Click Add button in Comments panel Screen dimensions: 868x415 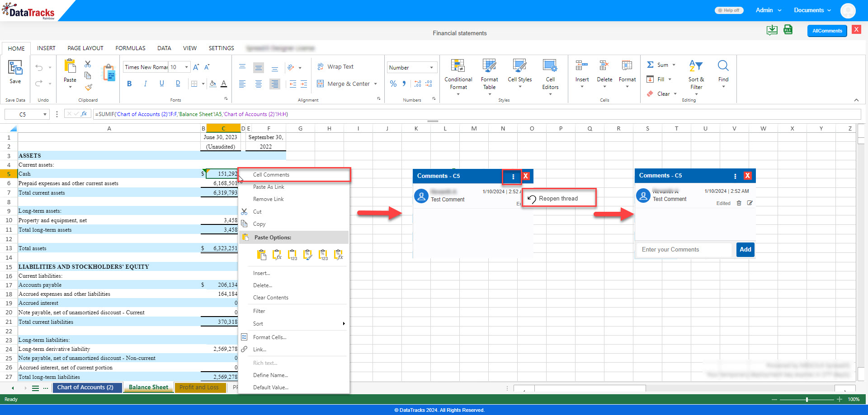click(x=745, y=250)
